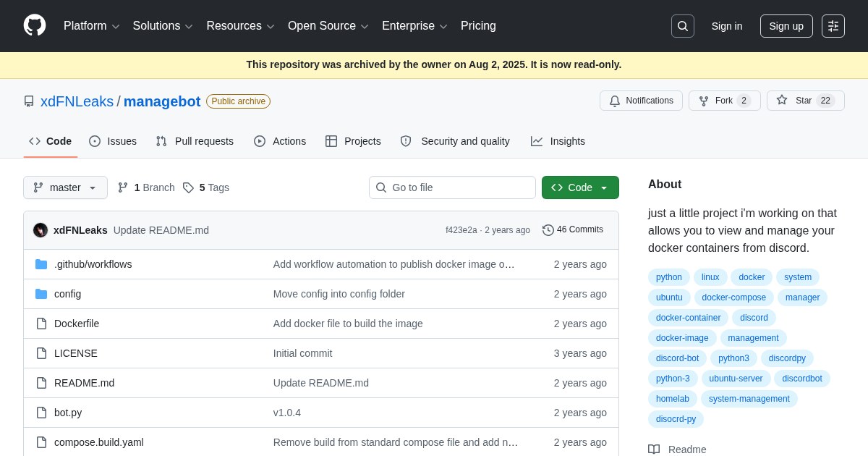Expand the Resources menu
Viewport: 868px width, 456px height.
[x=240, y=26]
